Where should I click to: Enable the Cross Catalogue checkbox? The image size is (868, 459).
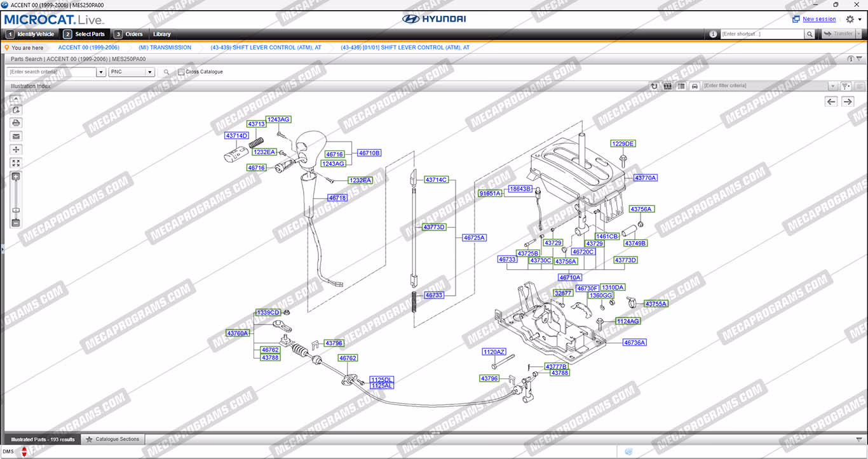pyautogui.click(x=181, y=72)
